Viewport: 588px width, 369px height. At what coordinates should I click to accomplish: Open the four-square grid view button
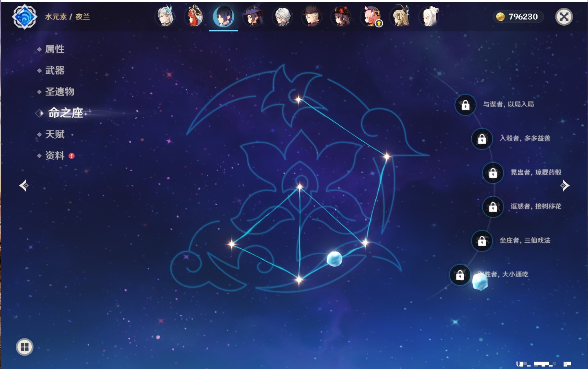click(x=24, y=347)
